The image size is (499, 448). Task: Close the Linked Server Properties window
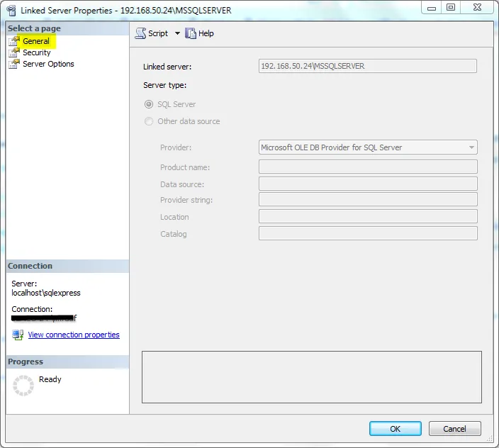pos(477,8)
